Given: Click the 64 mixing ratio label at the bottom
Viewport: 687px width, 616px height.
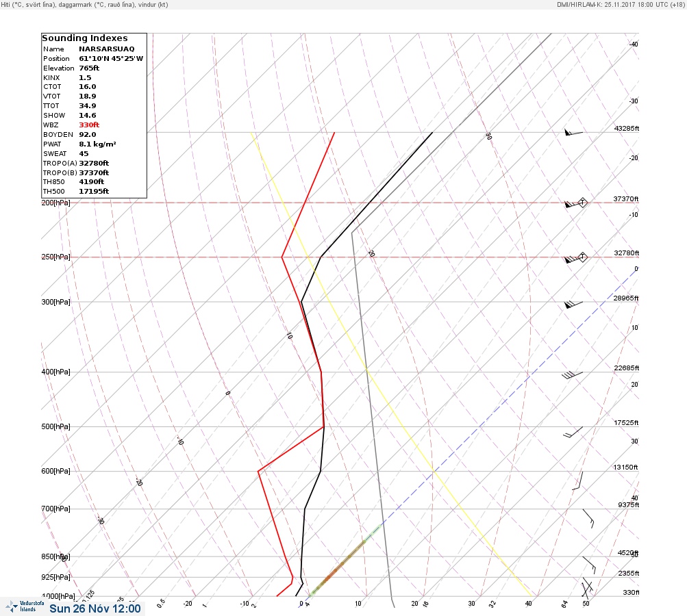Looking at the screenshot, I should click(x=564, y=604).
